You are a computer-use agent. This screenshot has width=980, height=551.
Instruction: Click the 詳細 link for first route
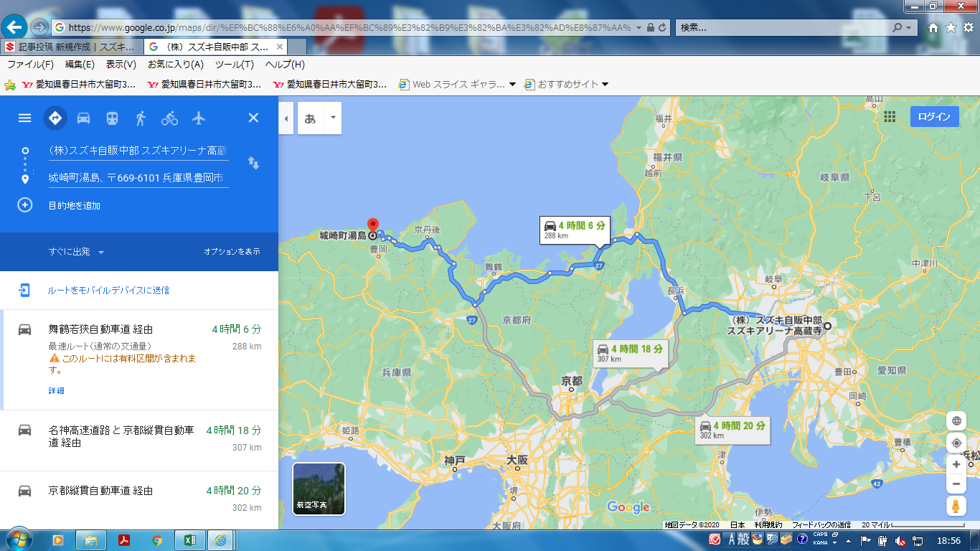[56, 390]
